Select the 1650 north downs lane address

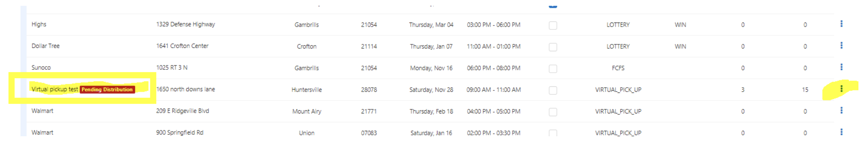coord(185,89)
